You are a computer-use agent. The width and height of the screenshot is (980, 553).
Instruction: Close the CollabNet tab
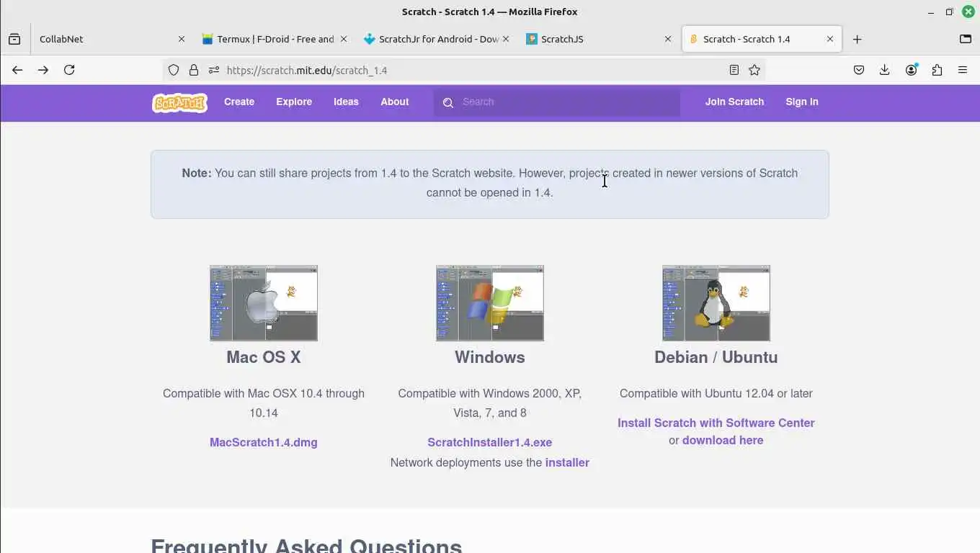(x=181, y=39)
